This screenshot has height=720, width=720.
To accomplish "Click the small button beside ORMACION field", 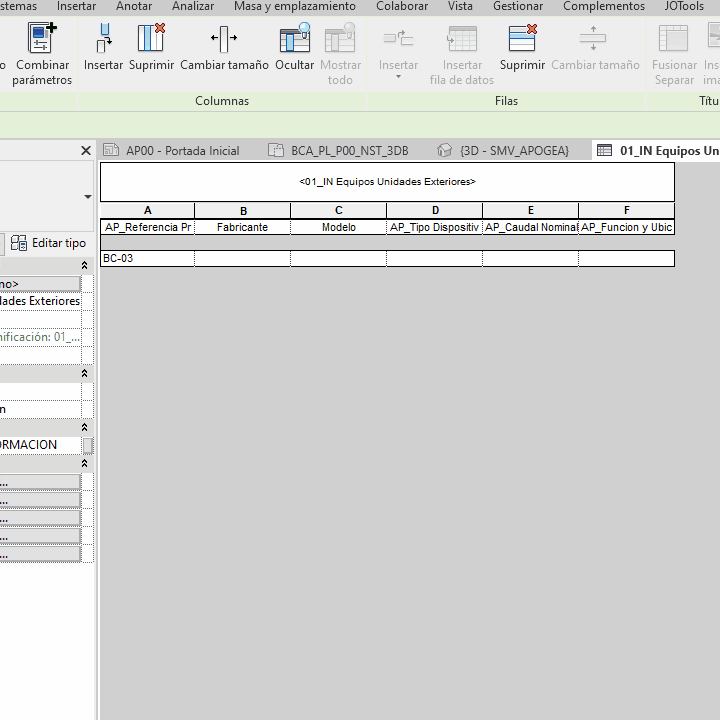I will [88, 445].
